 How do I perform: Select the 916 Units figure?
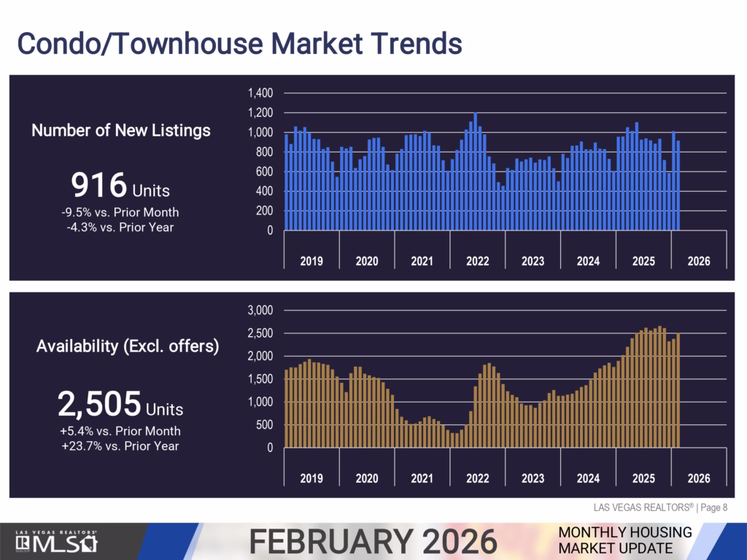click(x=120, y=187)
